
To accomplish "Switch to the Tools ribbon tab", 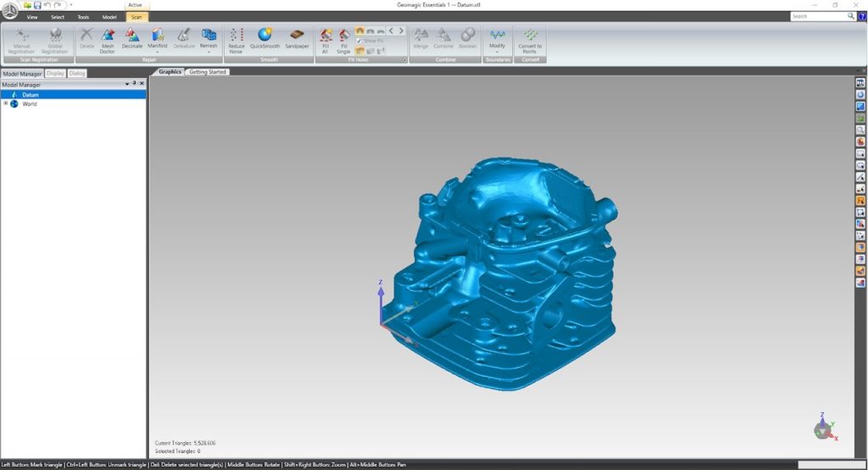I will (x=82, y=16).
